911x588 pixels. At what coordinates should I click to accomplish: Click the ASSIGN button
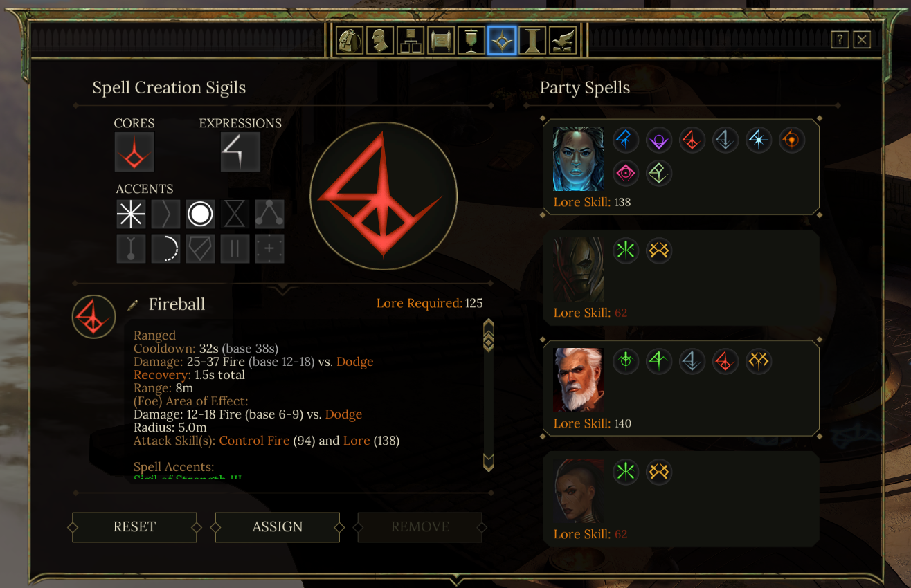pos(278,527)
